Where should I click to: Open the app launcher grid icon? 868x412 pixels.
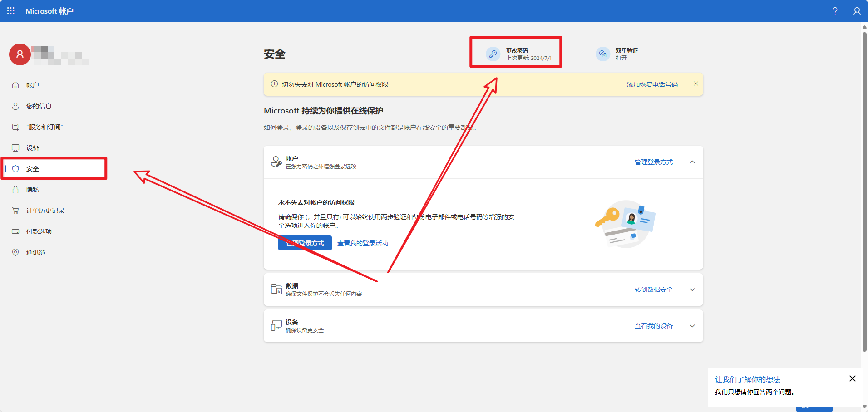click(11, 11)
